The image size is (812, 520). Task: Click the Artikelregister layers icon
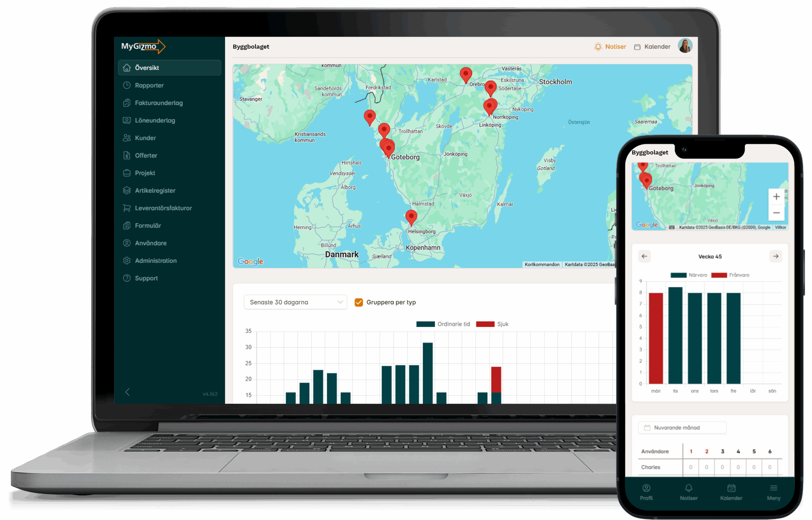127,190
